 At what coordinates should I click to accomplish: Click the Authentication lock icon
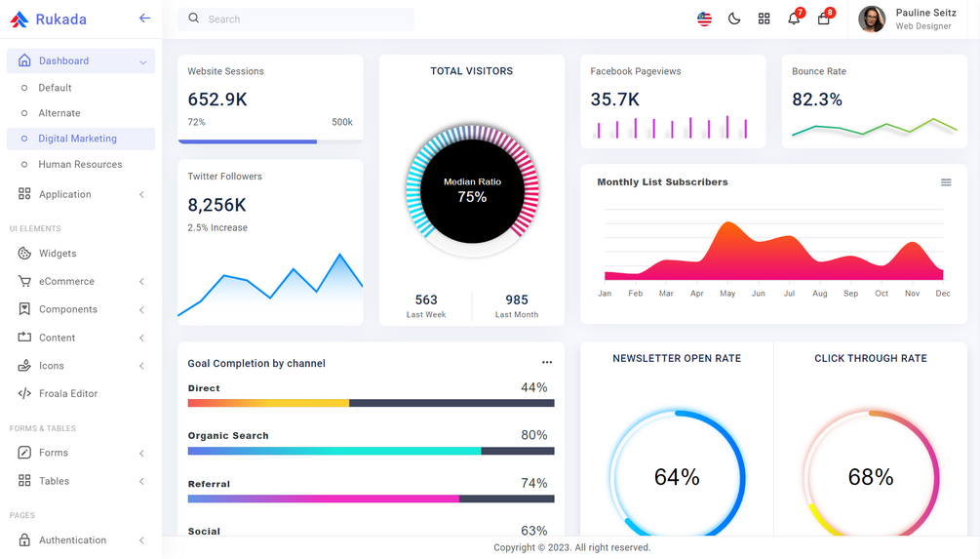(x=24, y=539)
